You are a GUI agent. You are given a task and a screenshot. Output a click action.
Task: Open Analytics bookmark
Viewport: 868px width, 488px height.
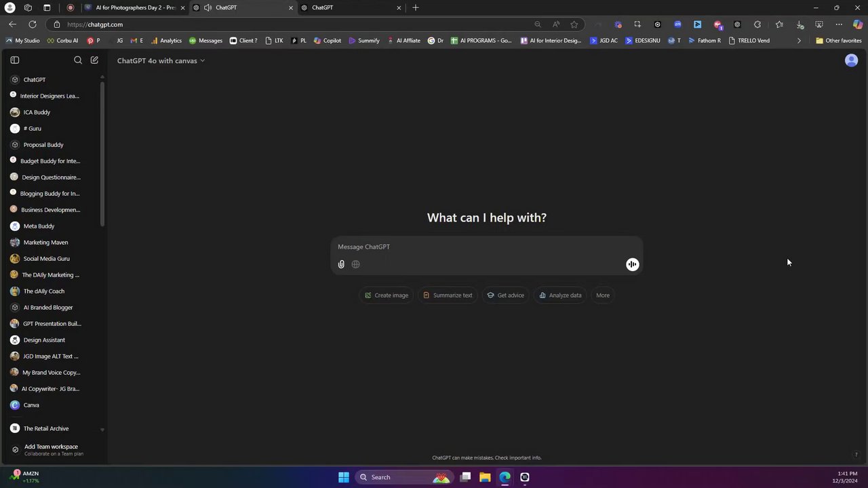166,41
